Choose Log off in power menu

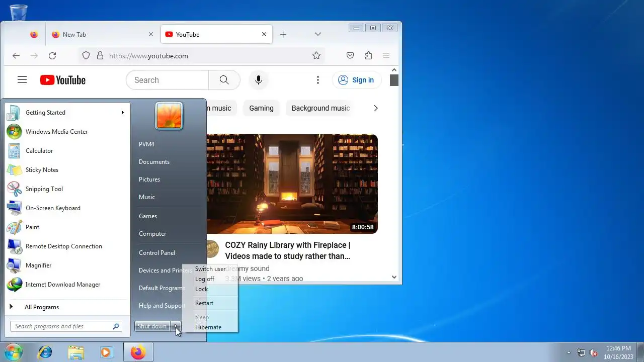click(x=205, y=279)
